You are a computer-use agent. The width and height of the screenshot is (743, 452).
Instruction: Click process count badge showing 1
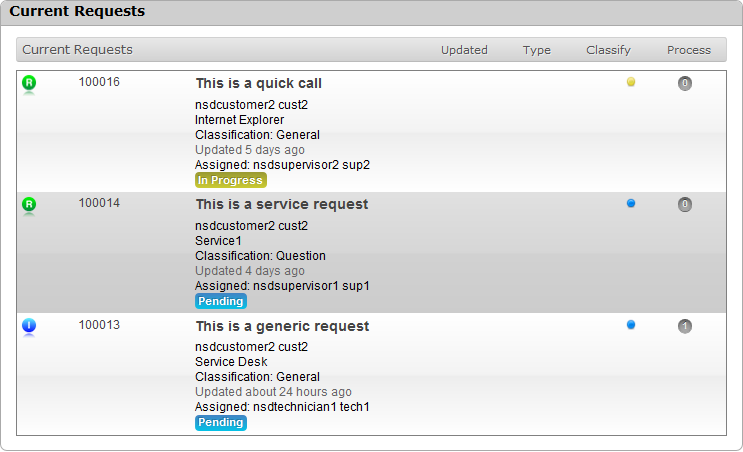[x=685, y=326]
